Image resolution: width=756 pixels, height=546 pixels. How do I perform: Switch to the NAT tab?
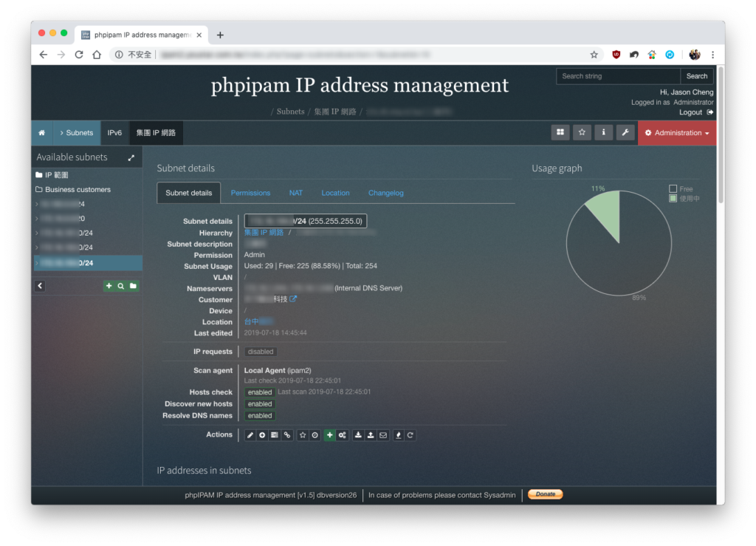click(296, 193)
